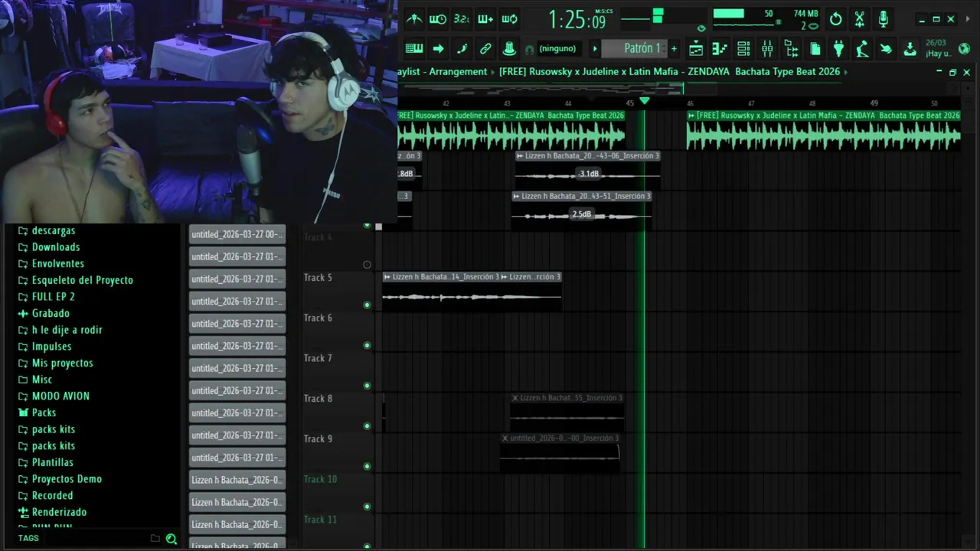Select the Proyectos Demo folder

tap(60, 479)
